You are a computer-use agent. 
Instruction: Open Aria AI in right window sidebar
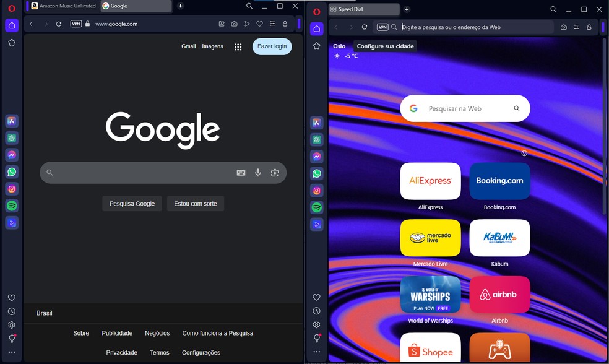tap(316, 123)
